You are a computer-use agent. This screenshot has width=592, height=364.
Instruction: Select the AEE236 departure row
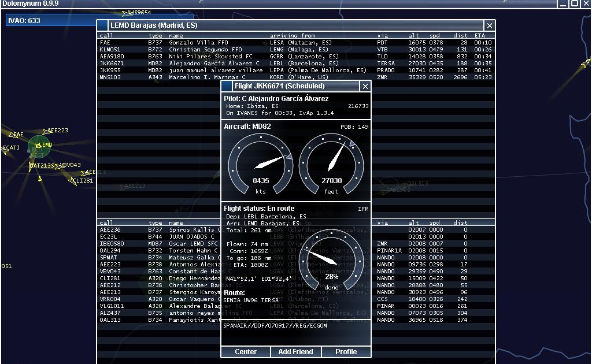[295, 230]
